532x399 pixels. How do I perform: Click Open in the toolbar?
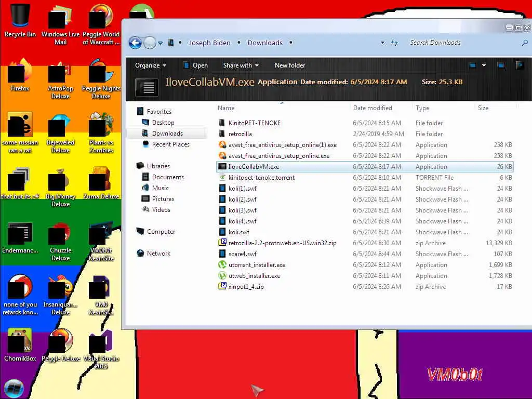(195, 65)
